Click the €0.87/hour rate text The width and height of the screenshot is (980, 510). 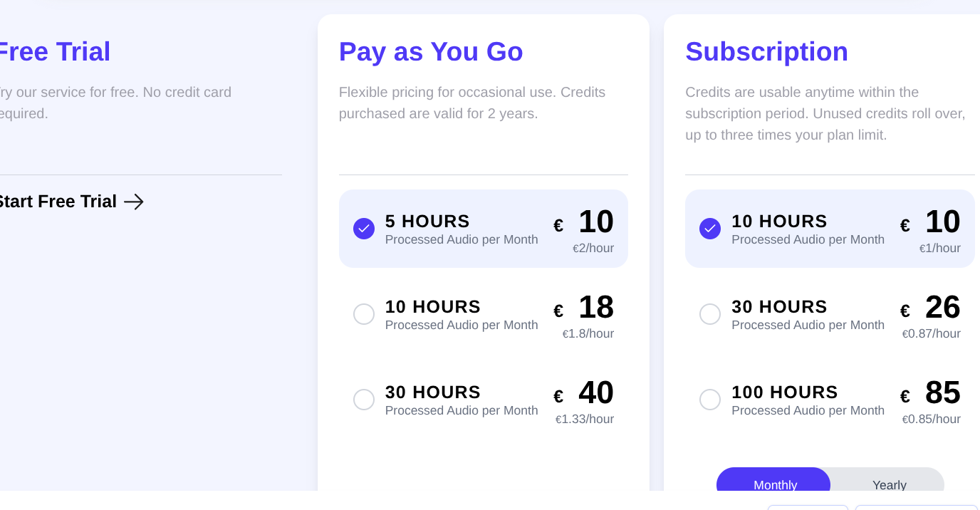pyautogui.click(x=932, y=334)
